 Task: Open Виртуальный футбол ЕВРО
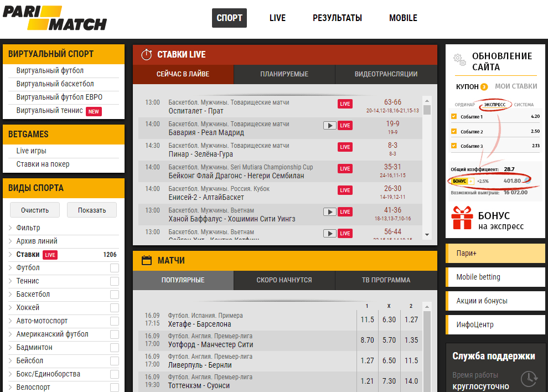[59, 97]
